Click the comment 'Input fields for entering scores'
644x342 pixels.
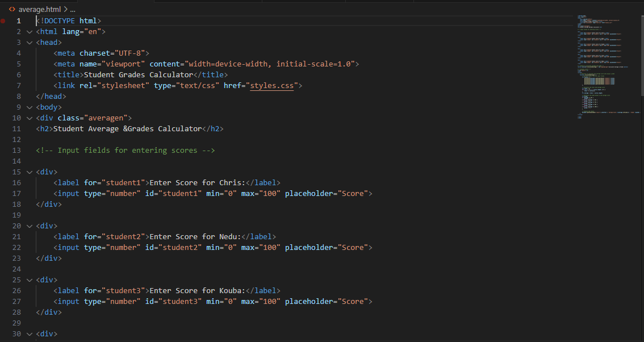(127, 151)
